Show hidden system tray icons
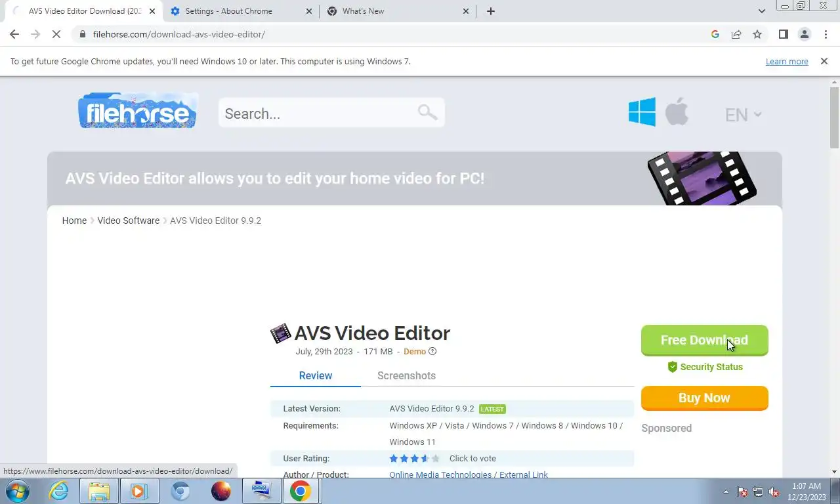Screen dimensions: 840x504 (726, 492)
